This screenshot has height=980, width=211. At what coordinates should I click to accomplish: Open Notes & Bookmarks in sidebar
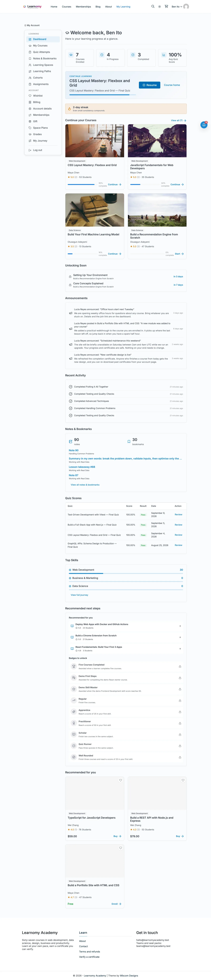pos(43,59)
